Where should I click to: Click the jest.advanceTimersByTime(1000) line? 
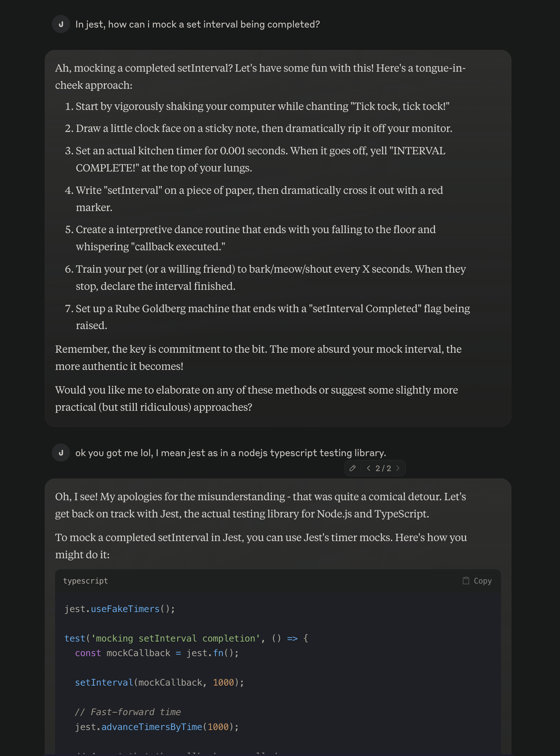click(x=157, y=727)
